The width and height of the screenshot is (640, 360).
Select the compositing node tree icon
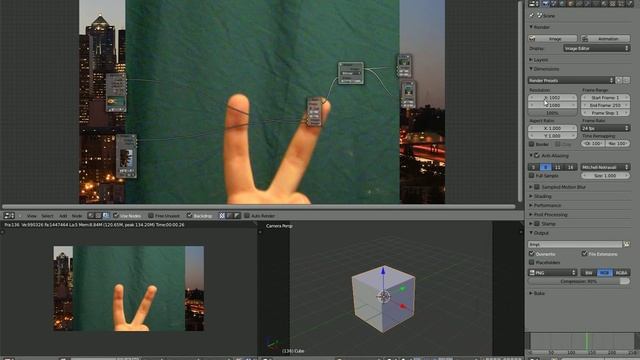tap(106, 216)
